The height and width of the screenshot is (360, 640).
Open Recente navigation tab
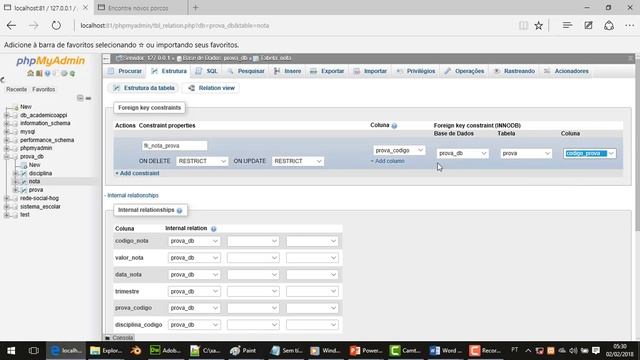click(x=16, y=89)
